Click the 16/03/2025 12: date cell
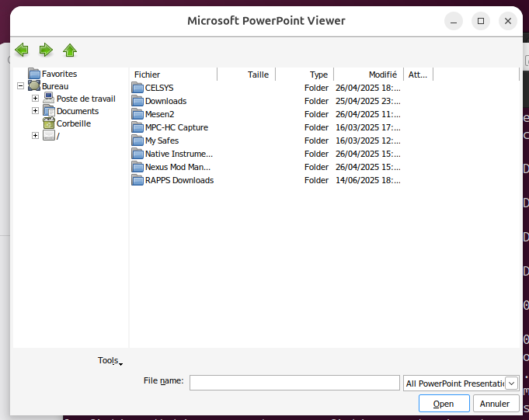Screen dimensions: 529x420 coord(368,141)
